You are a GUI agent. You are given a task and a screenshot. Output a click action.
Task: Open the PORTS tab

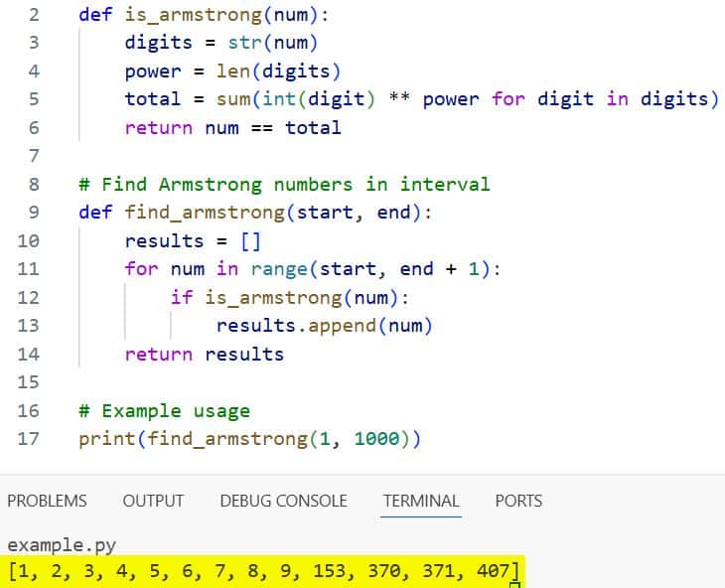pyautogui.click(x=518, y=501)
